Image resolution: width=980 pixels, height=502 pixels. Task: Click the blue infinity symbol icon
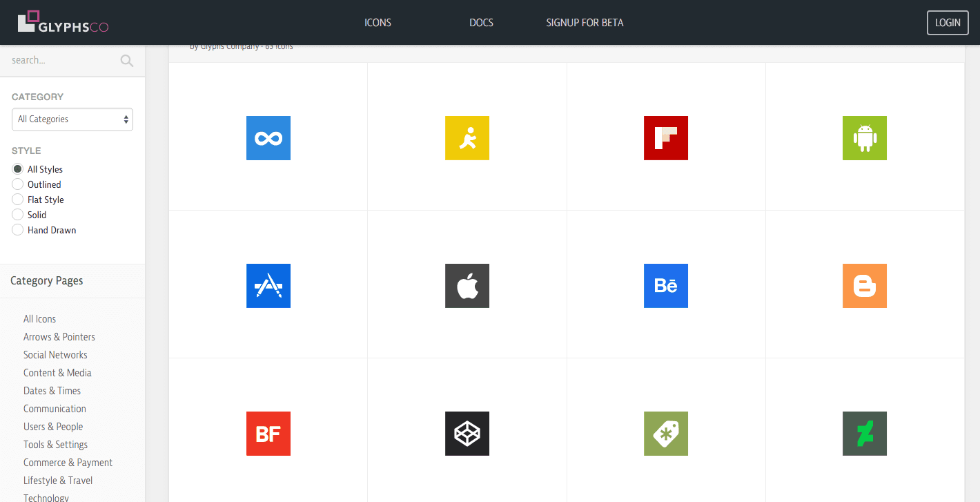click(x=268, y=138)
